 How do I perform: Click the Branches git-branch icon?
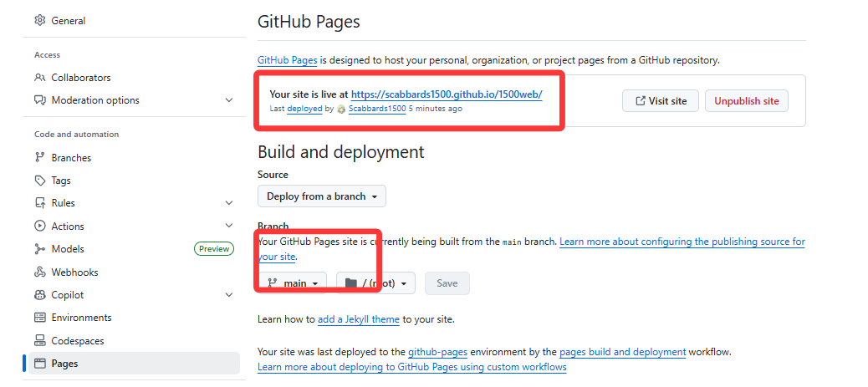[x=39, y=158]
